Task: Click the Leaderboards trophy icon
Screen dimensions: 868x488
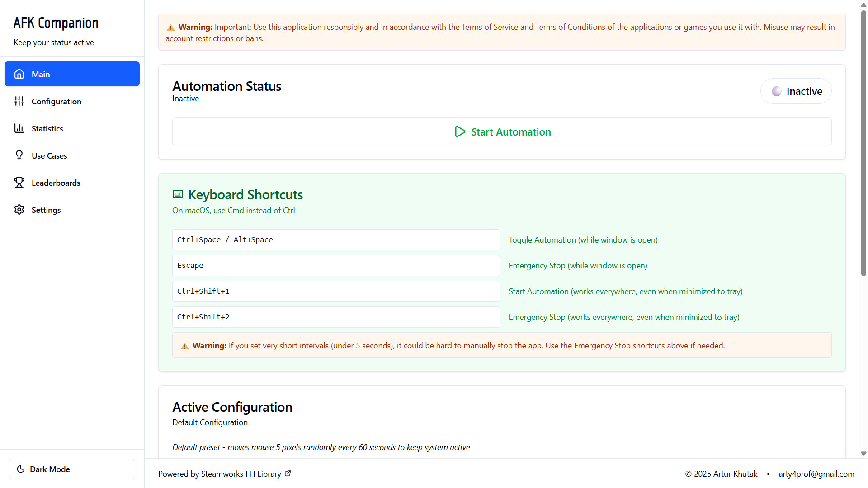Action: pos(19,183)
